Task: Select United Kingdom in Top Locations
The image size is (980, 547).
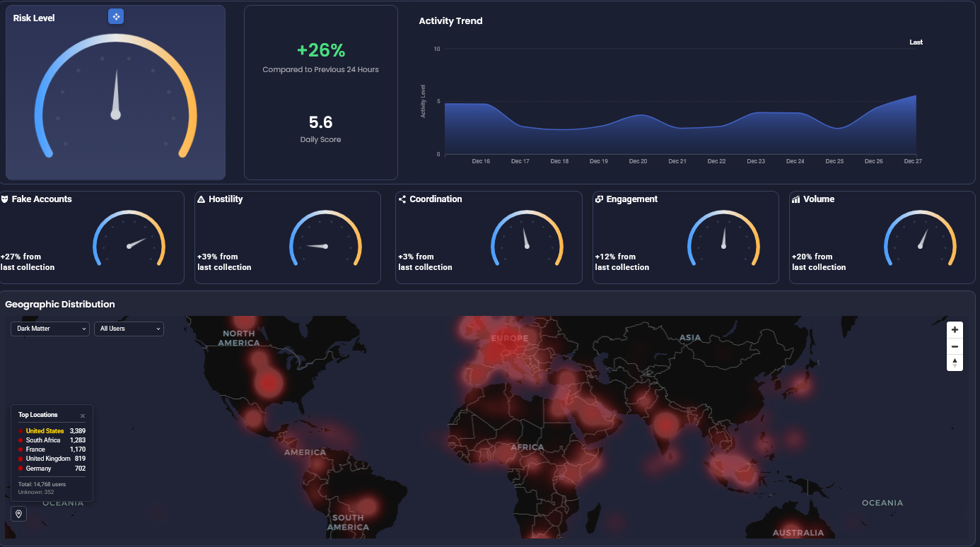Action: [x=52, y=459]
